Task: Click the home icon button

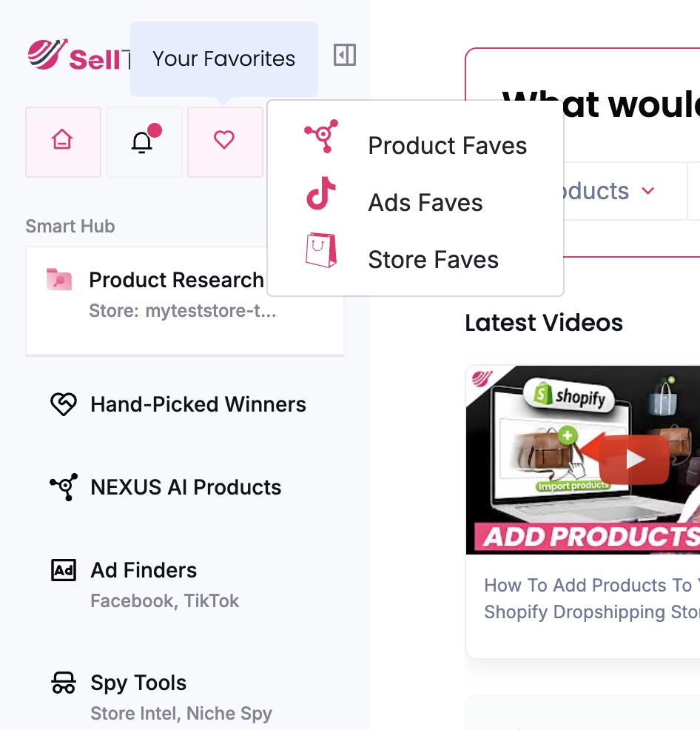Action: [63, 141]
